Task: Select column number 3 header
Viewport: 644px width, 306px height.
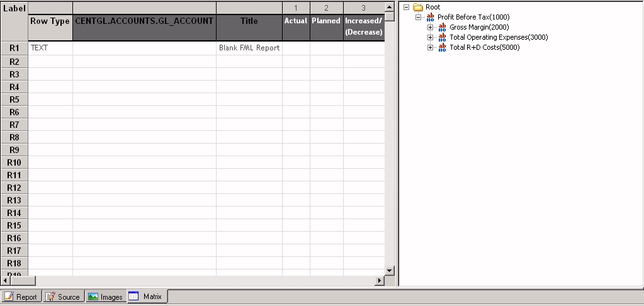Action: (x=364, y=8)
